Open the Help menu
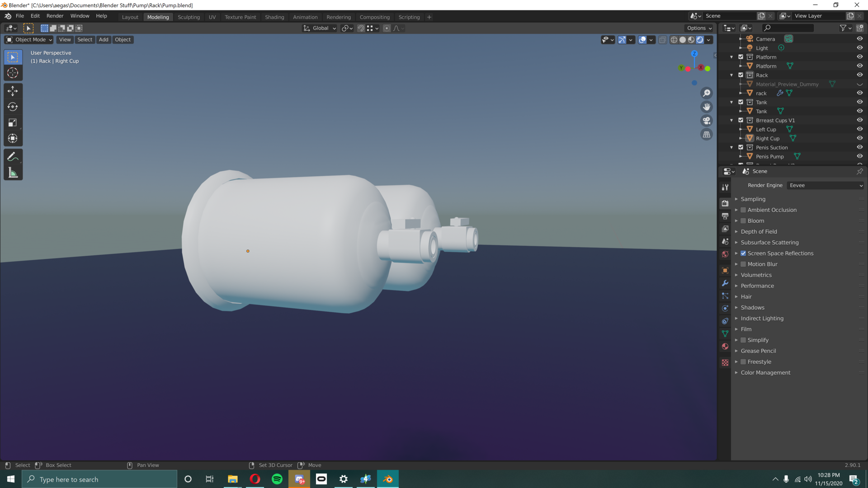Screen dimensions: 868x488 (x=101, y=16)
